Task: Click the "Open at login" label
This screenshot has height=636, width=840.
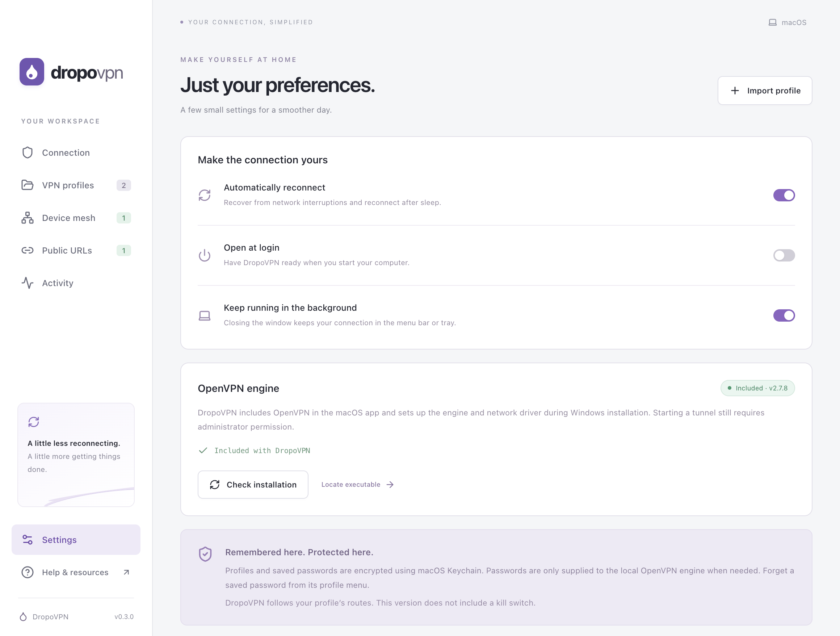Action: click(251, 248)
